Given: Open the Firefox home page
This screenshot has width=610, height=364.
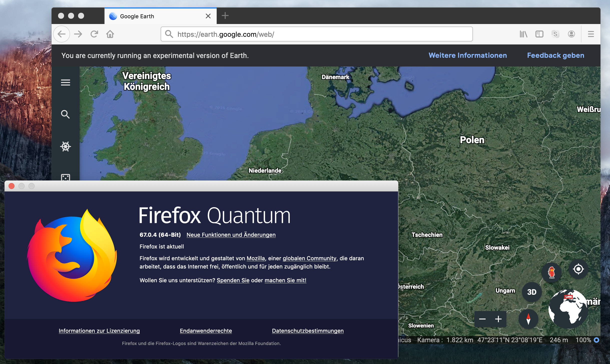Looking at the screenshot, I should pyautogui.click(x=110, y=34).
